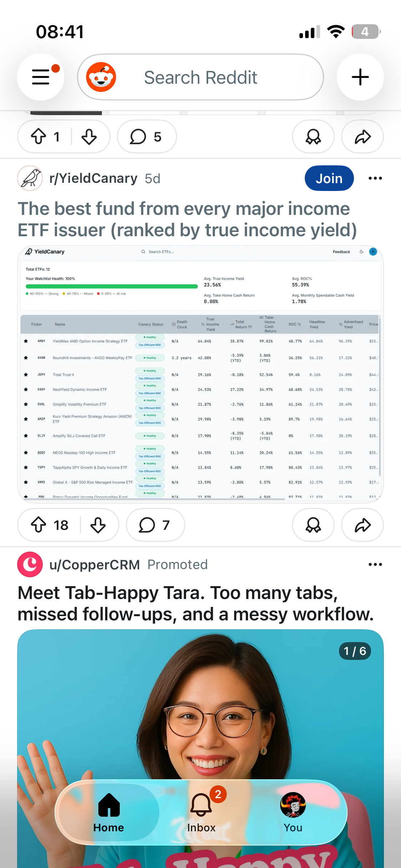The image size is (401, 868).
Task: Give an award to the YieldCanary post
Action: pos(313,525)
